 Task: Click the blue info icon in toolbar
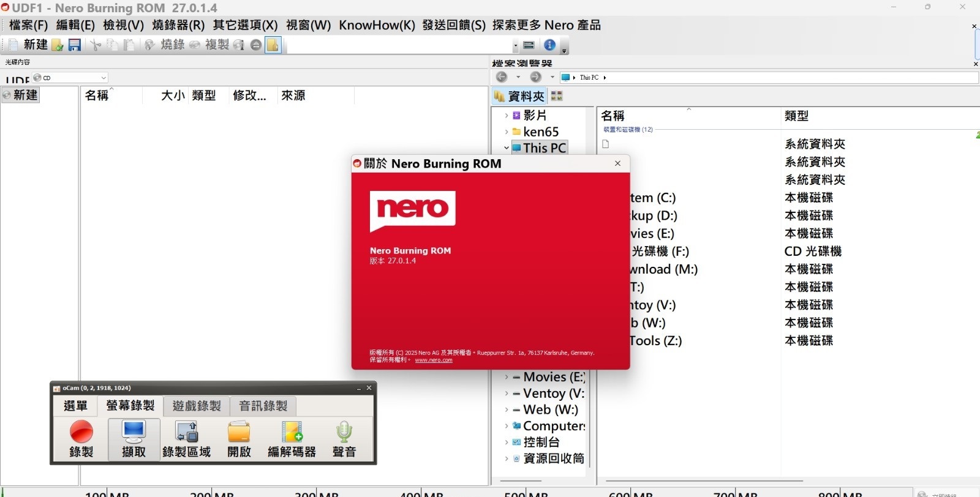549,45
